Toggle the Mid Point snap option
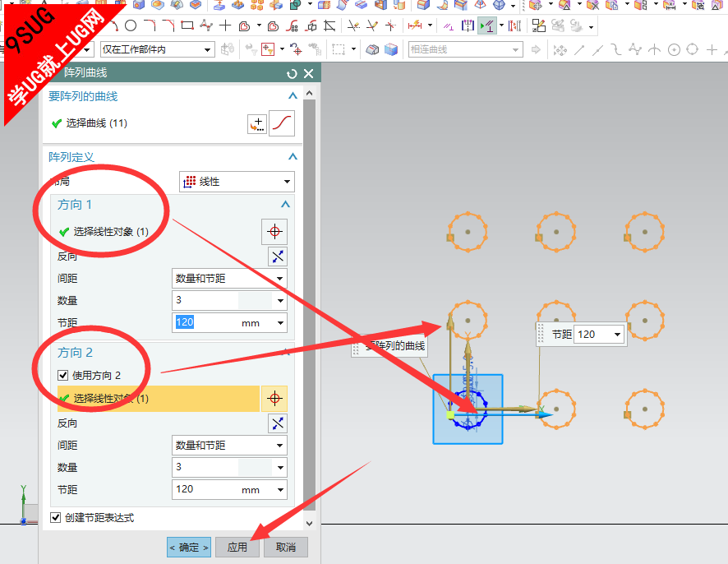This screenshot has width=728, height=564. [x=597, y=49]
